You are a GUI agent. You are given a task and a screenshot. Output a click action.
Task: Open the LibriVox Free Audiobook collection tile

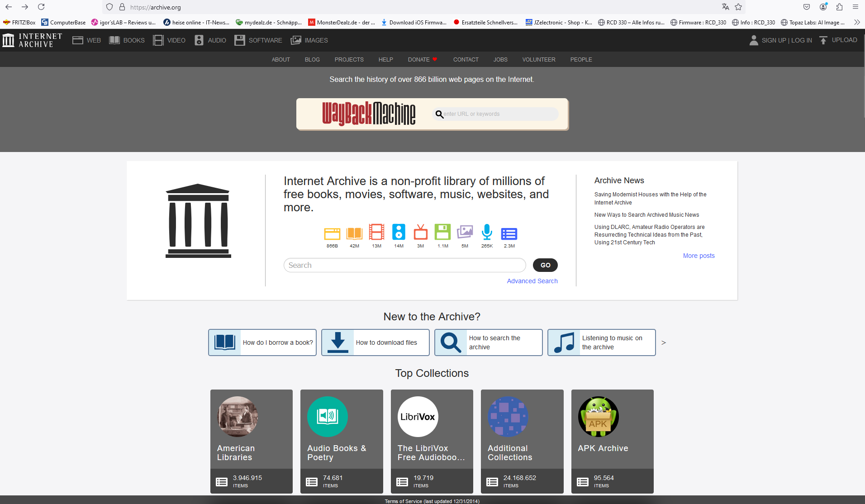point(432,441)
